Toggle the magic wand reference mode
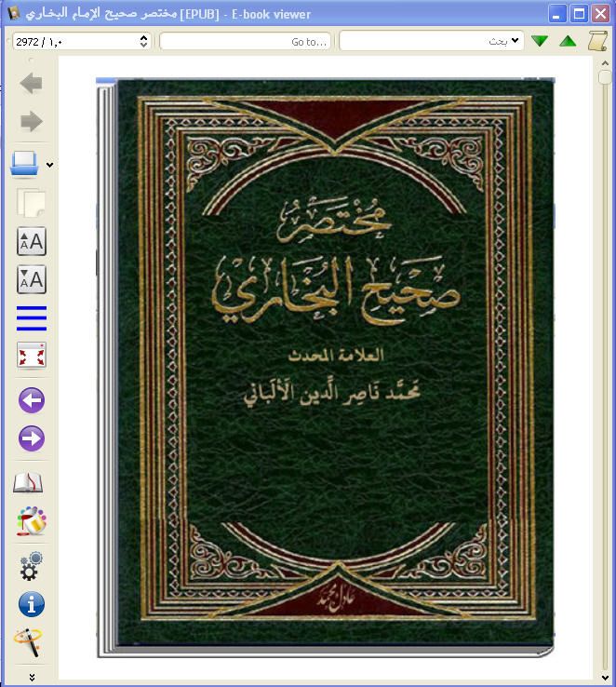This screenshot has width=616, height=687. [28, 641]
